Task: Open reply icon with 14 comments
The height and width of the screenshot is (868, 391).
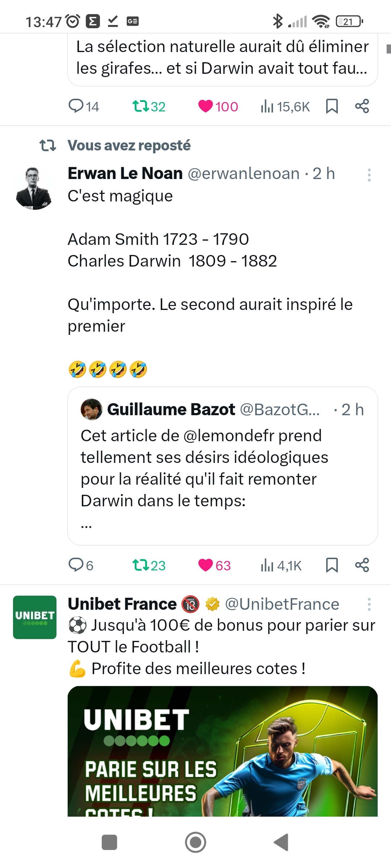Action: pos(76,106)
